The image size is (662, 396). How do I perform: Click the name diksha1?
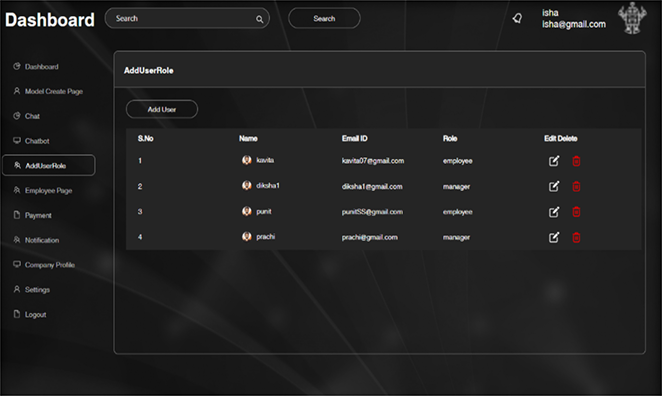point(268,185)
